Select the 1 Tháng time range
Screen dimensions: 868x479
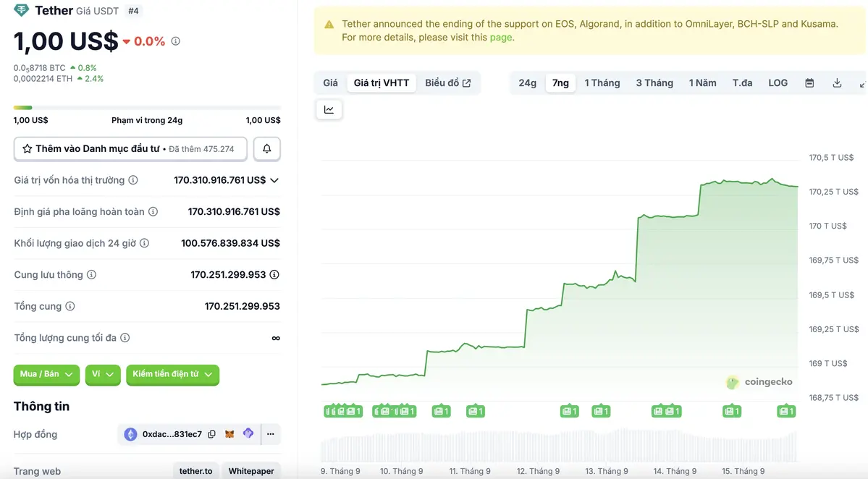tap(602, 83)
